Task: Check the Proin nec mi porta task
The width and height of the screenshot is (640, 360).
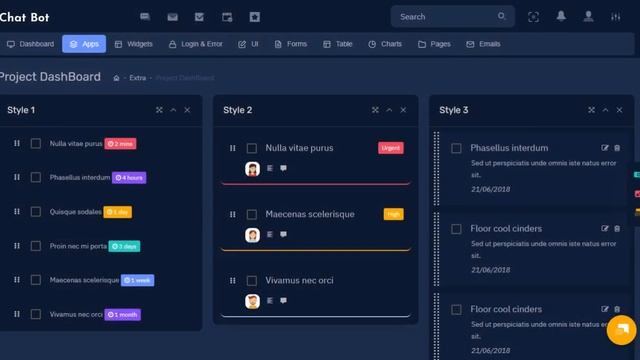Action: [x=36, y=246]
